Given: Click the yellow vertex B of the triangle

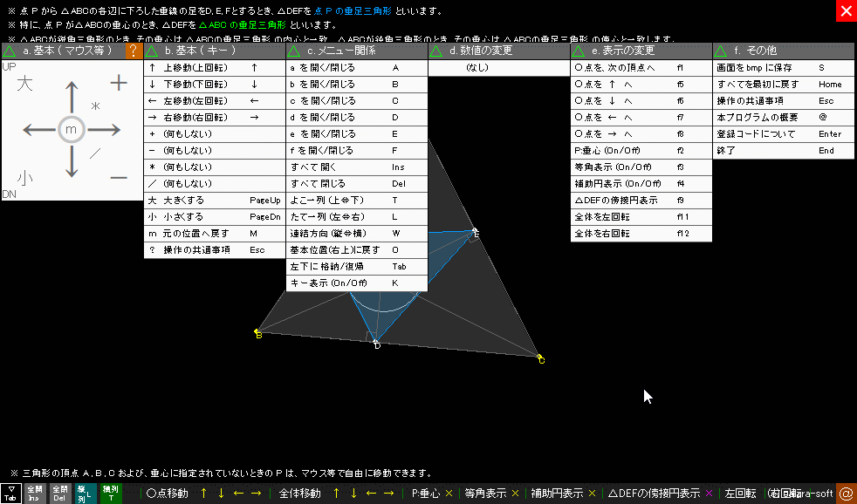Looking at the screenshot, I should [x=257, y=332].
